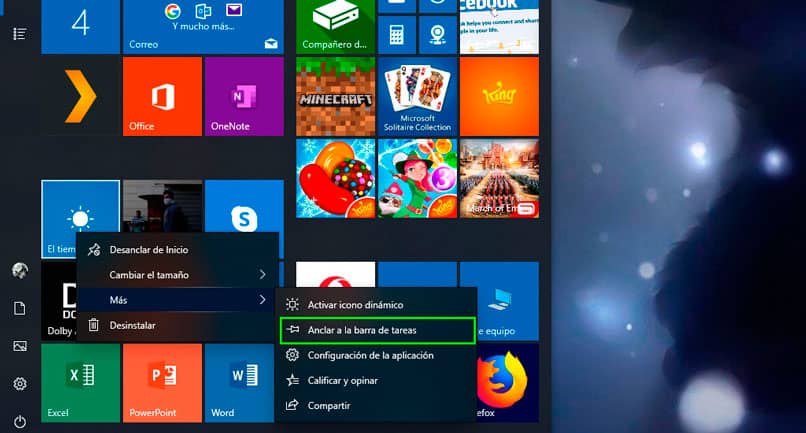Open the calendar tile showing 4

81,27
